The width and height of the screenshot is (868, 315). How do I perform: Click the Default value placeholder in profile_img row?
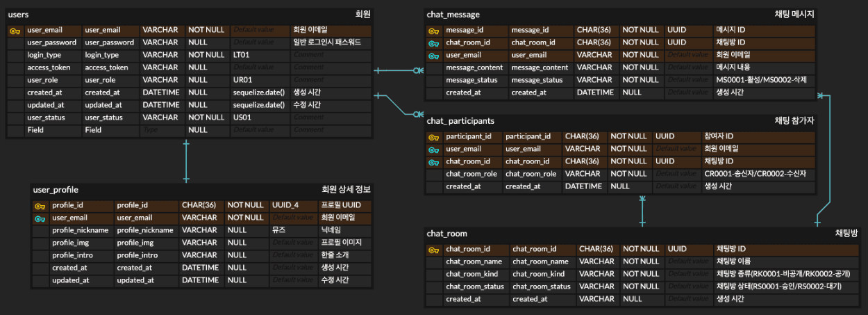(294, 243)
